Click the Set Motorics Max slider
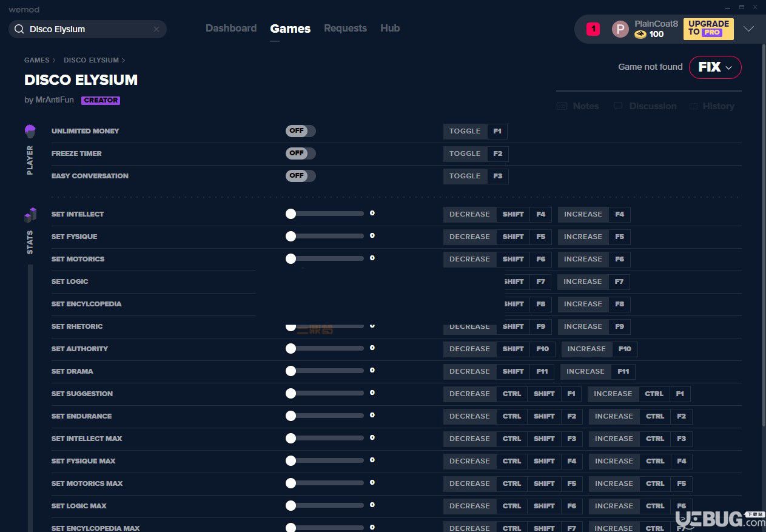The width and height of the screenshot is (766, 532). (324, 483)
